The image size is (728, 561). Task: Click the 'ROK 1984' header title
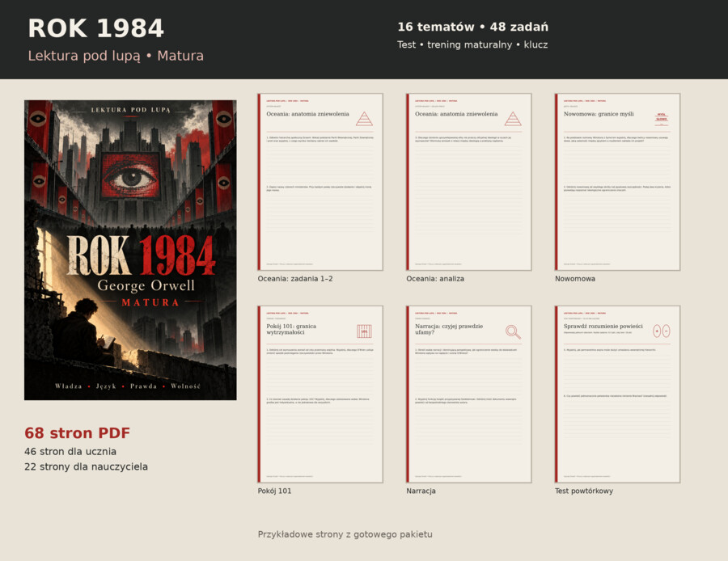(x=96, y=28)
